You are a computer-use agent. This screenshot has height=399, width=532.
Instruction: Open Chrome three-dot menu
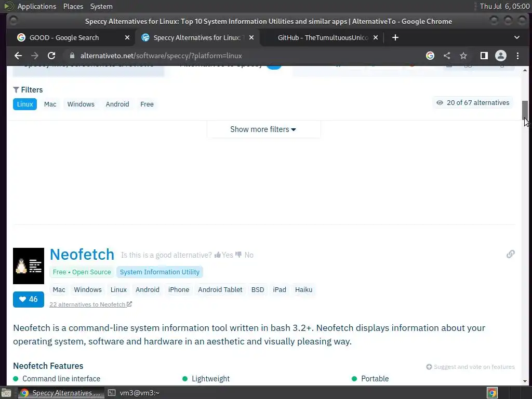tap(518, 56)
